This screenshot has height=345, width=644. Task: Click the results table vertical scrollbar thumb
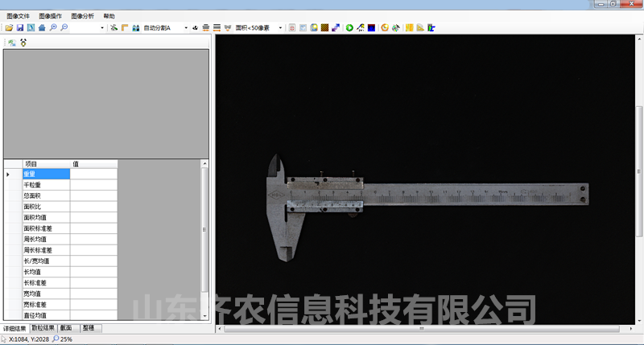point(204,230)
